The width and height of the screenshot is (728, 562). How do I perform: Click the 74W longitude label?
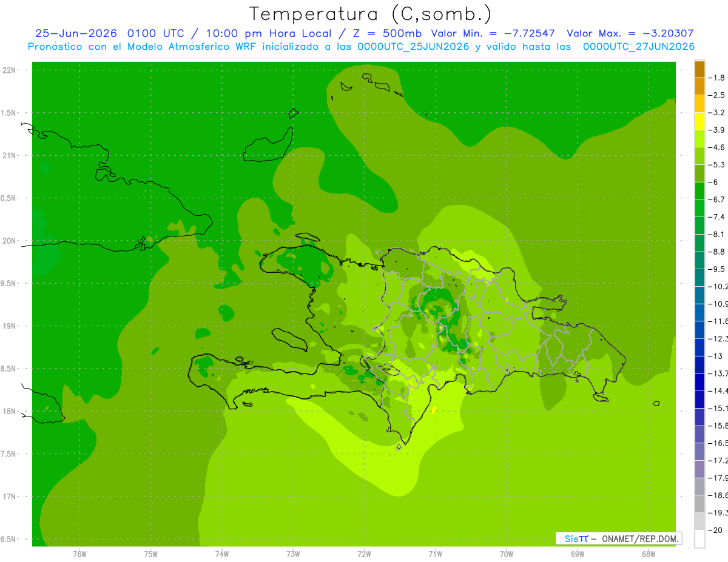(x=222, y=554)
